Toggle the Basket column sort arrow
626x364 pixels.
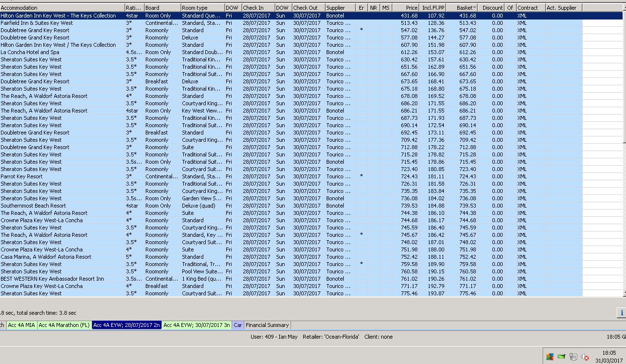474,8
